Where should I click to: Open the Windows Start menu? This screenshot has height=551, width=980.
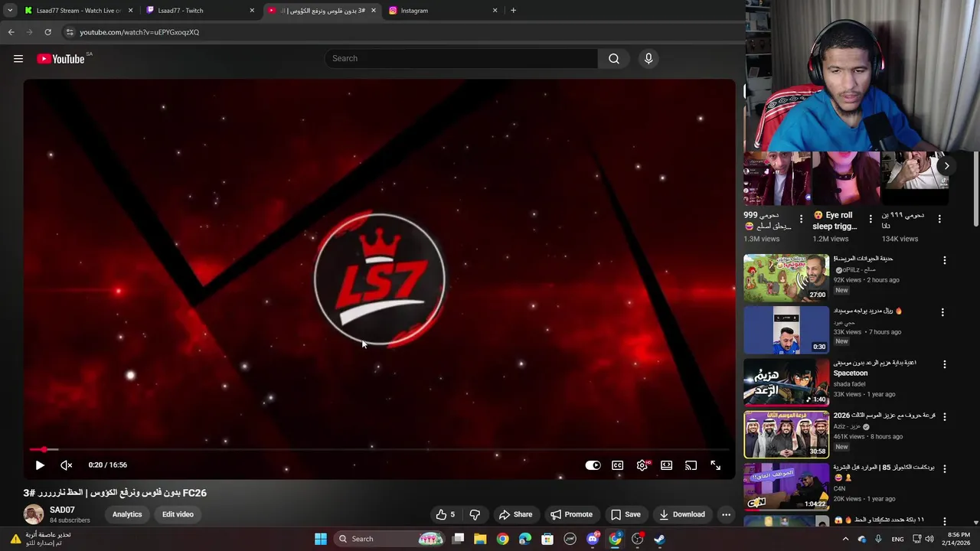point(321,539)
